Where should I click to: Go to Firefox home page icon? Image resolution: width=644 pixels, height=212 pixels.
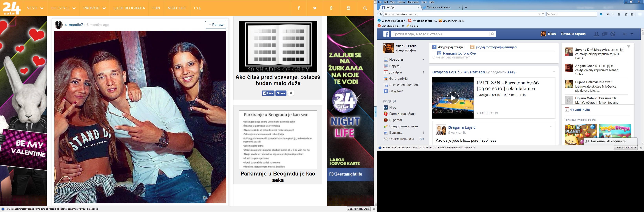point(619,14)
